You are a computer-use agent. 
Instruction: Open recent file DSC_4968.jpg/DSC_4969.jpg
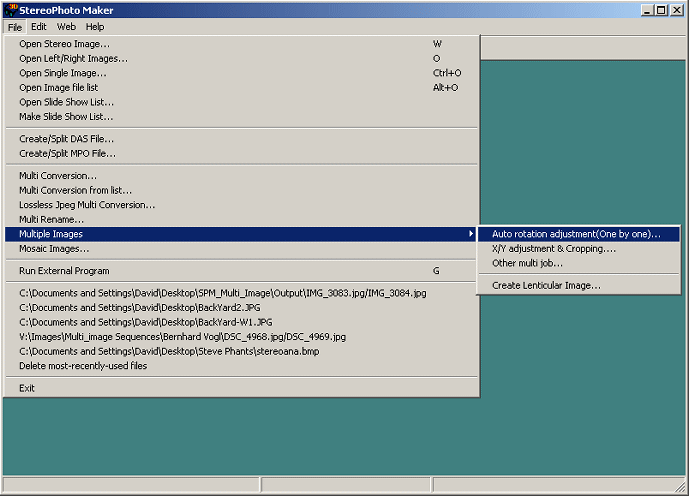241,337
